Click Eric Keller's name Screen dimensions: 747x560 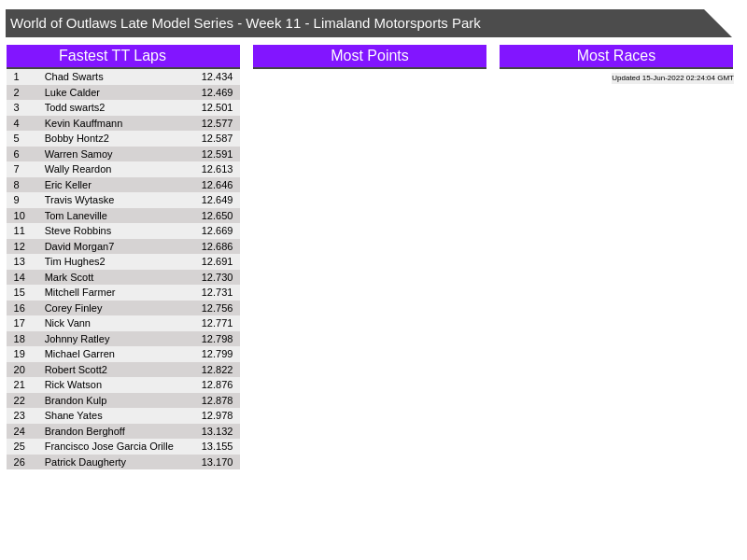click(68, 185)
